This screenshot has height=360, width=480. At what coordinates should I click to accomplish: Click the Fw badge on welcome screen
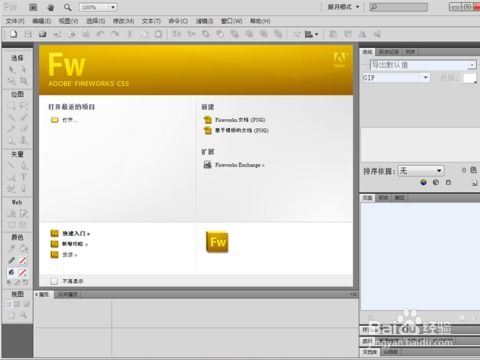pos(217,242)
